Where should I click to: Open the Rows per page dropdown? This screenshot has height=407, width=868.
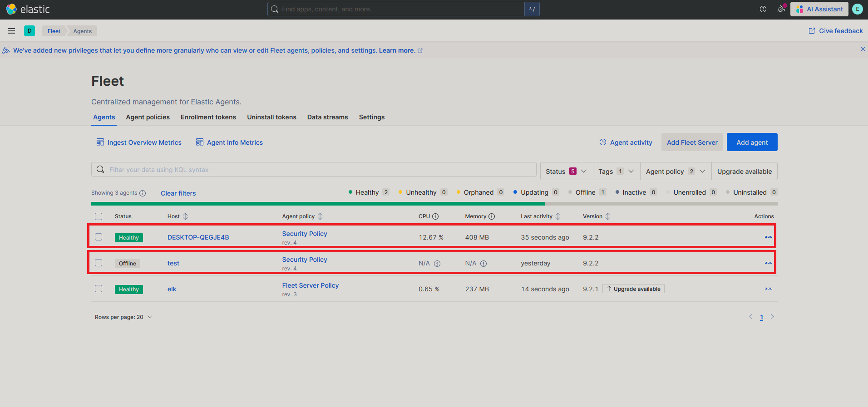[x=123, y=317]
